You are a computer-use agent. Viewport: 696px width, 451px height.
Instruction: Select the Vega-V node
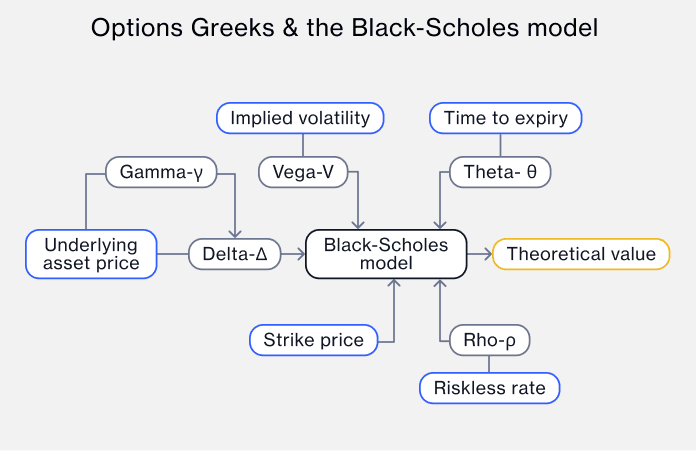pos(303,172)
